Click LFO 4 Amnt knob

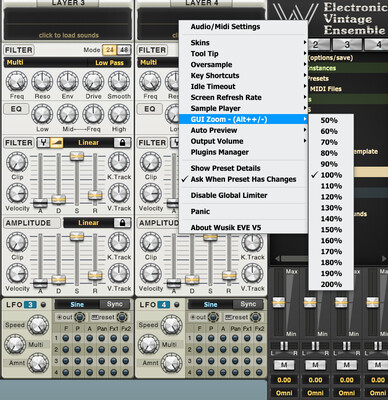(x=172, y=363)
